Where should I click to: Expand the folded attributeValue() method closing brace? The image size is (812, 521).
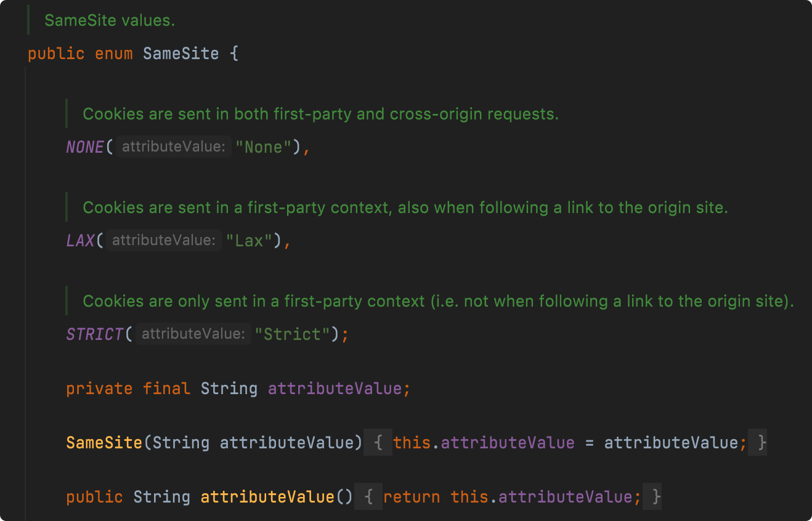coord(652,496)
